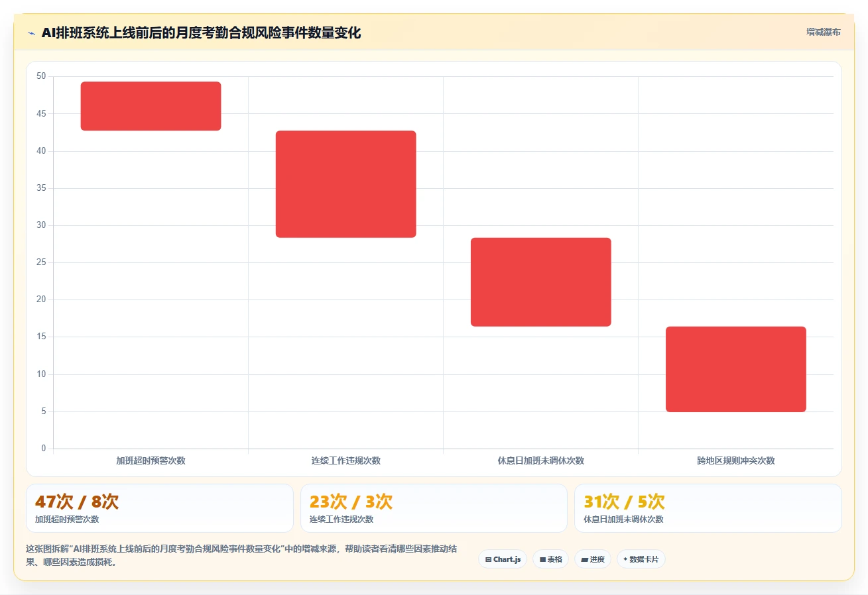Click the lightning icon beside the chart title
The width and height of the screenshot is (868, 595).
[x=31, y=33]
